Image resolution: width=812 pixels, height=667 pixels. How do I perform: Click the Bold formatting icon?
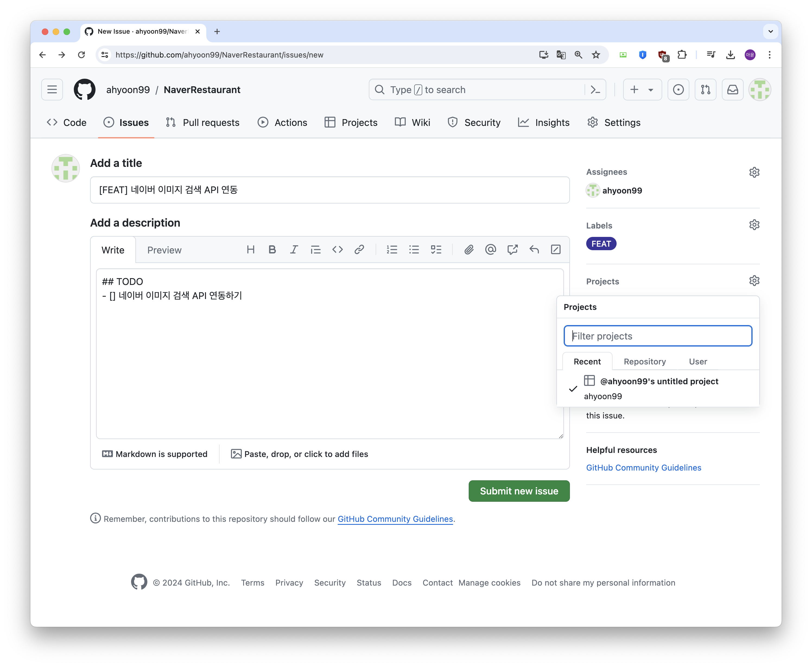click(272, 250)
